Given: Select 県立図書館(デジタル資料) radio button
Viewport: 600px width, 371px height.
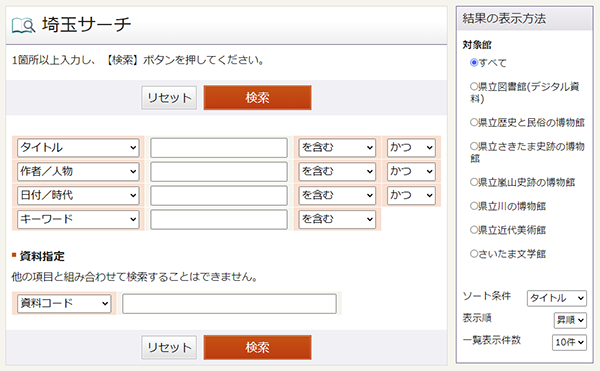Looking at the screenshot, I should (474, 86).
